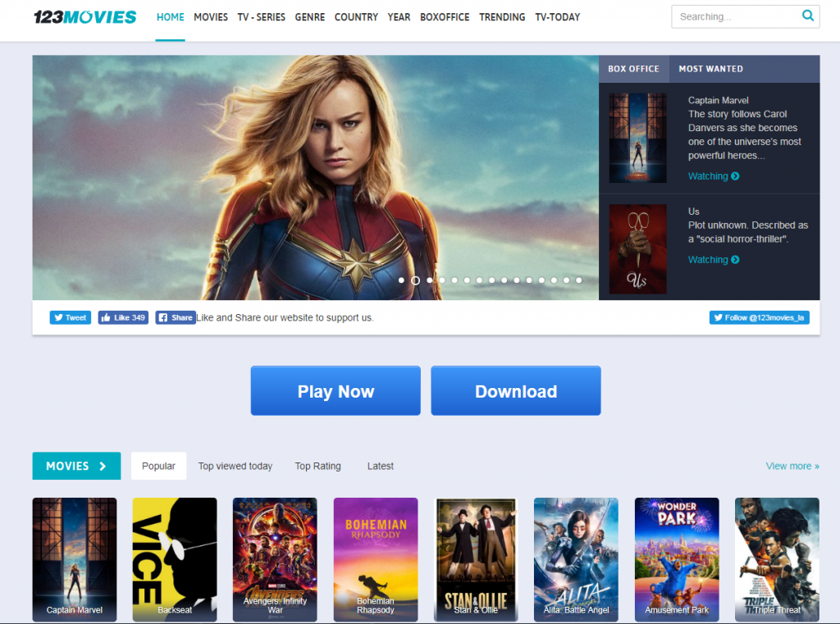Image resolution: width=840 pixels, height=624 pixels.
Task: Follow @123movies_la on Twitter
Action: 759,317
